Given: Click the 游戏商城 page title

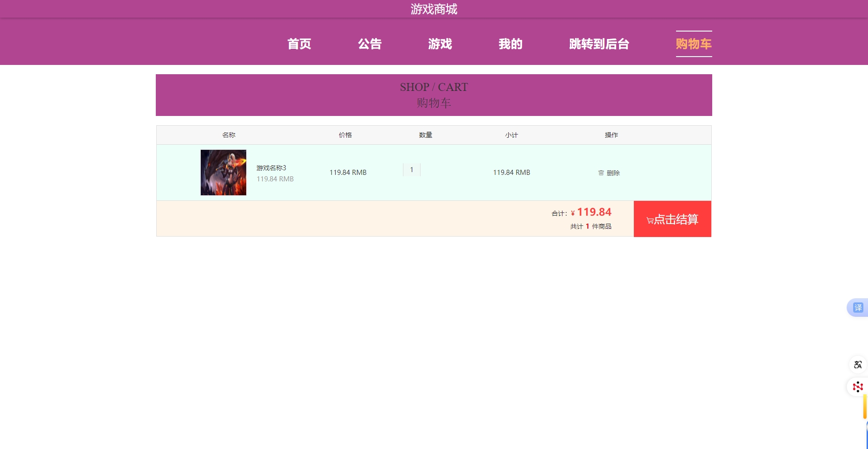Looking at the screenshot, I should click(x=433, y=9).
